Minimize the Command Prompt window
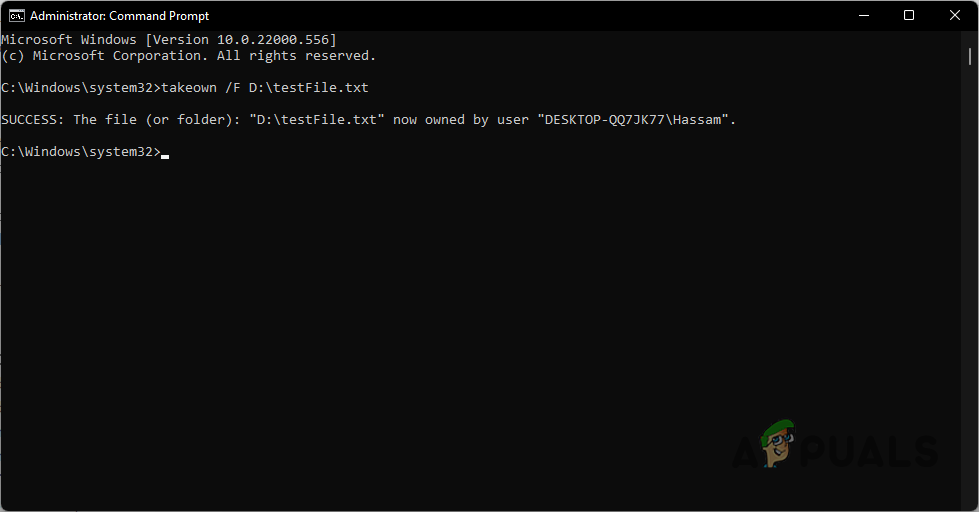 tap(862, 15)
